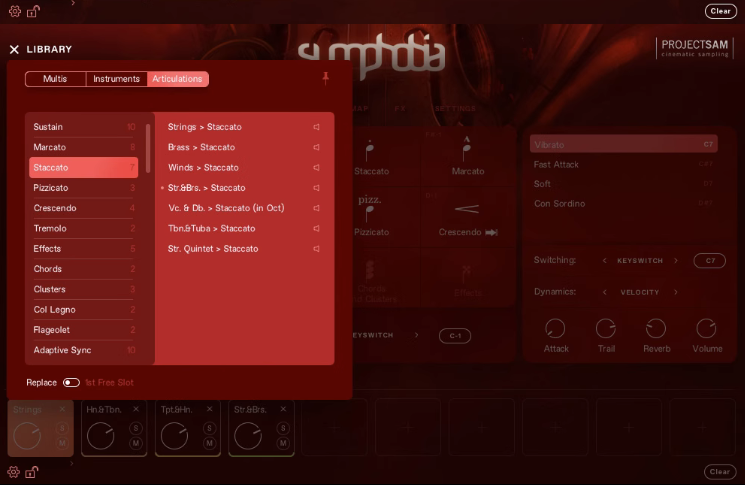Click the ProjectSAM logo

tap(695, 48)
